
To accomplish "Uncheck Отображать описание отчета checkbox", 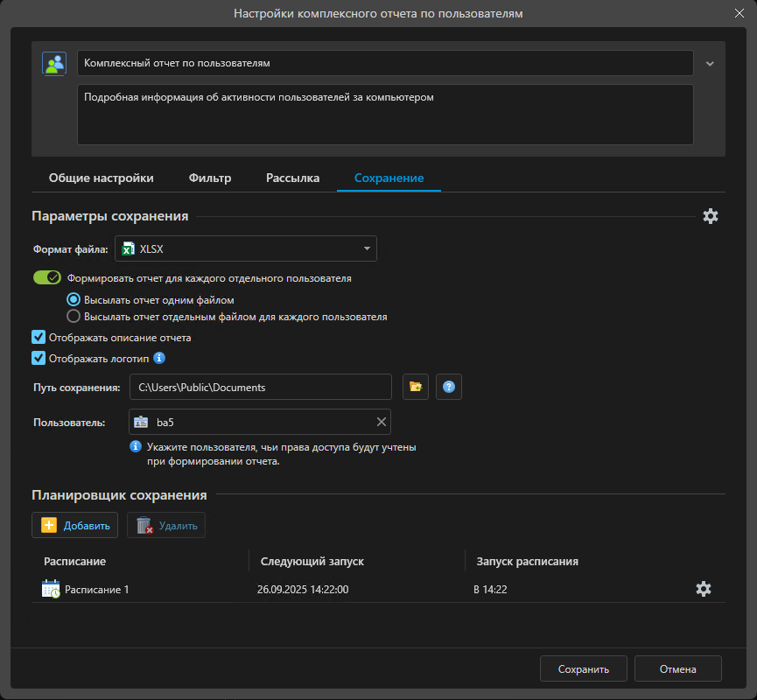I will click(39, 337).
